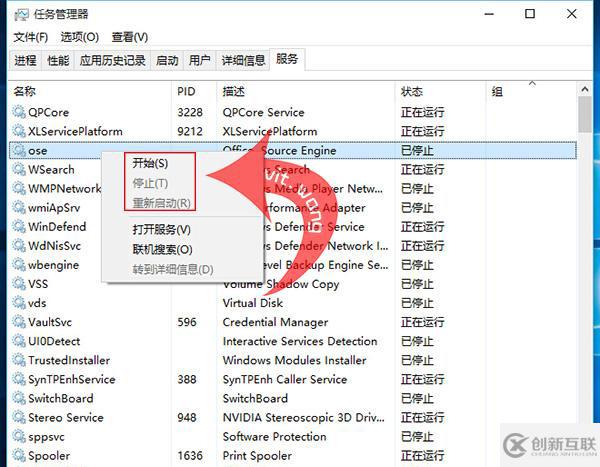Viewport: 600px width, 467px height.
Task: Click PID value 1636
Action: 190,456
